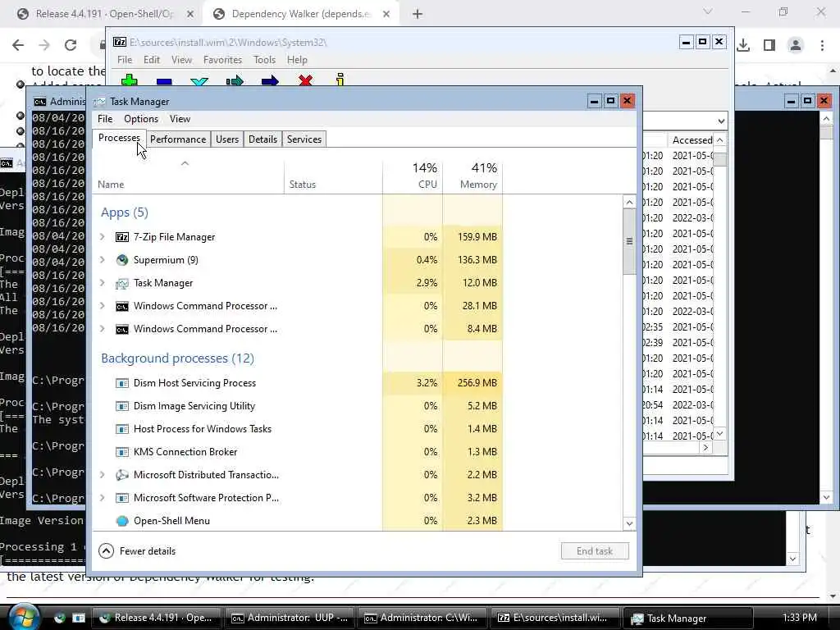This screenshot has width=840, height=630.
Task: Open Task Manager View menu
Action: coord(180,119)
